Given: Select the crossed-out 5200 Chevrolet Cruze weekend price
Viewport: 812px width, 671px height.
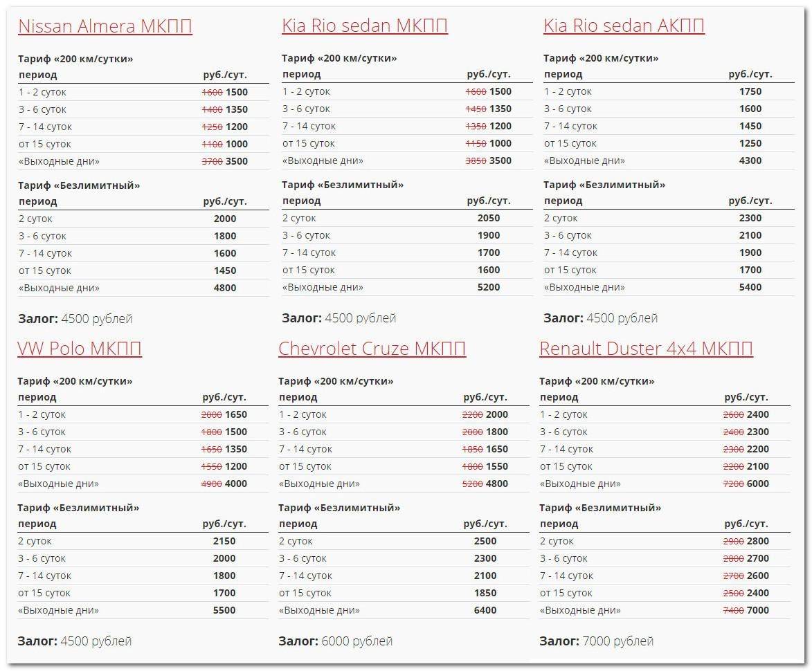Looking at the screenshot, I should coord(472,484).
